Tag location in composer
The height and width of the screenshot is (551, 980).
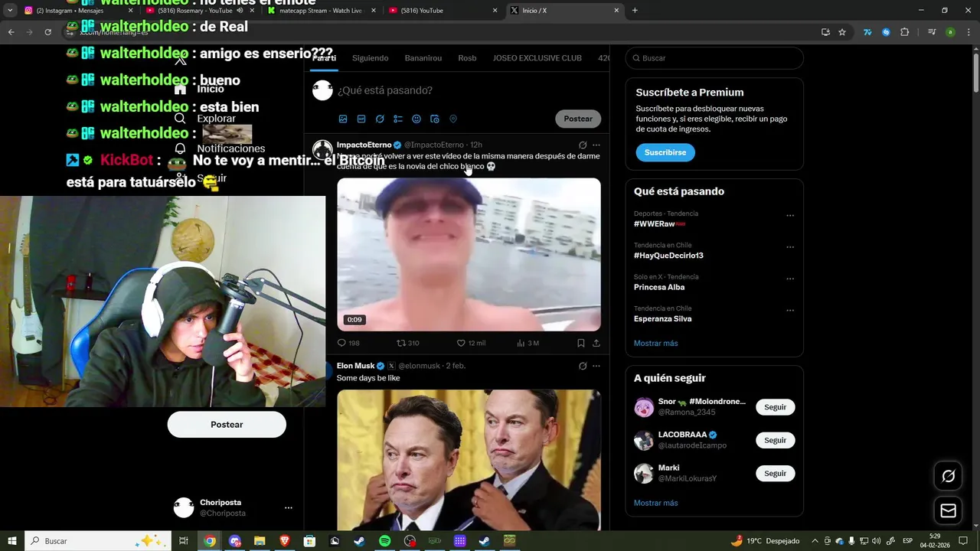(453, 119)
